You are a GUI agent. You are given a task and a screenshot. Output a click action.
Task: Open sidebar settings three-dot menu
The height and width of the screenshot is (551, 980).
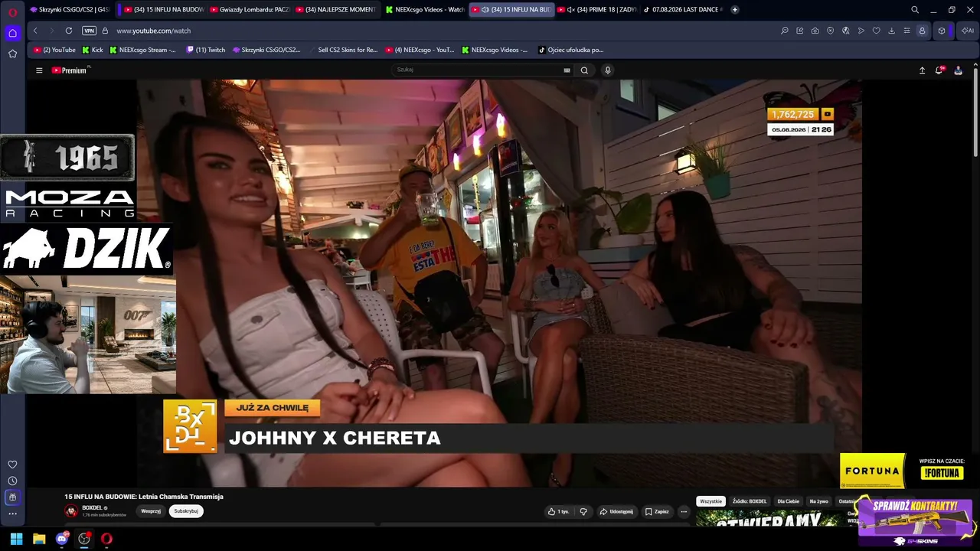(x=12, y=514)
